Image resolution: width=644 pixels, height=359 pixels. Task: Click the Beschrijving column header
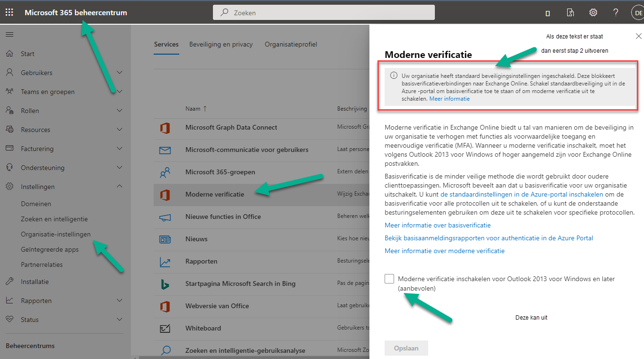[352, 109]
